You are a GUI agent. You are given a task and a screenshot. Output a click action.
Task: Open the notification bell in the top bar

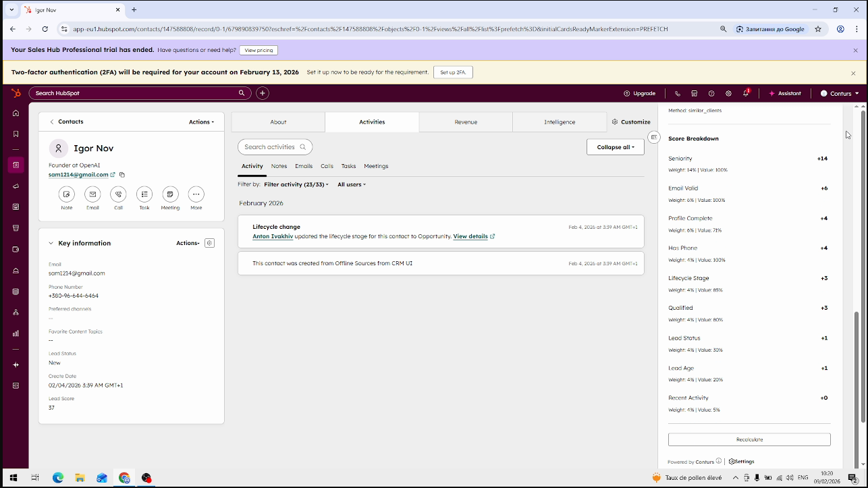(x=744, y=93)
